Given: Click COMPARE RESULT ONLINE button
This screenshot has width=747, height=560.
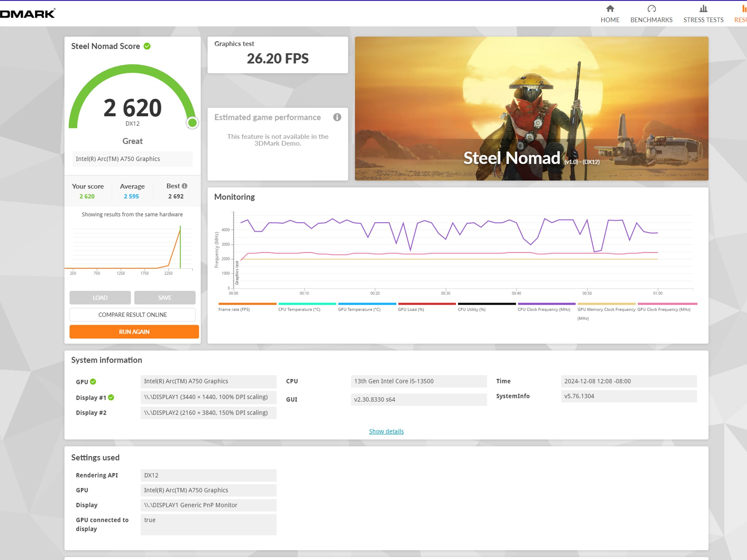Looking at the screenshot, I should click(x=132, y=315).
